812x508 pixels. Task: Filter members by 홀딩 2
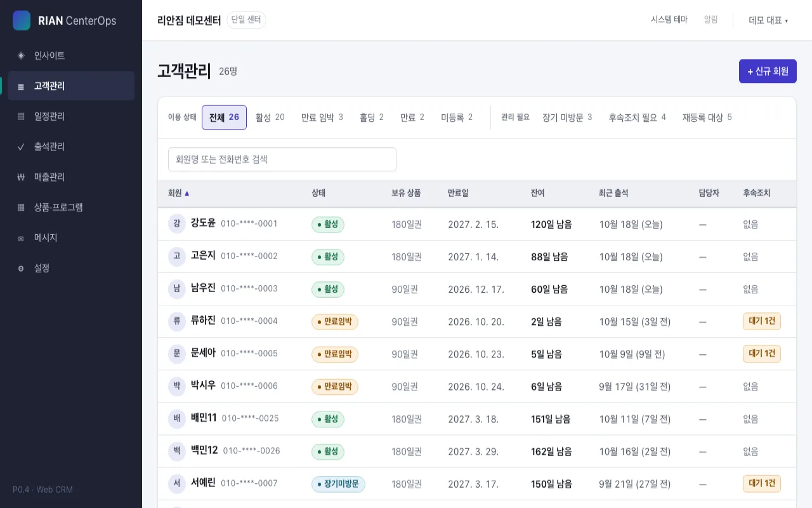pos(372,117)
